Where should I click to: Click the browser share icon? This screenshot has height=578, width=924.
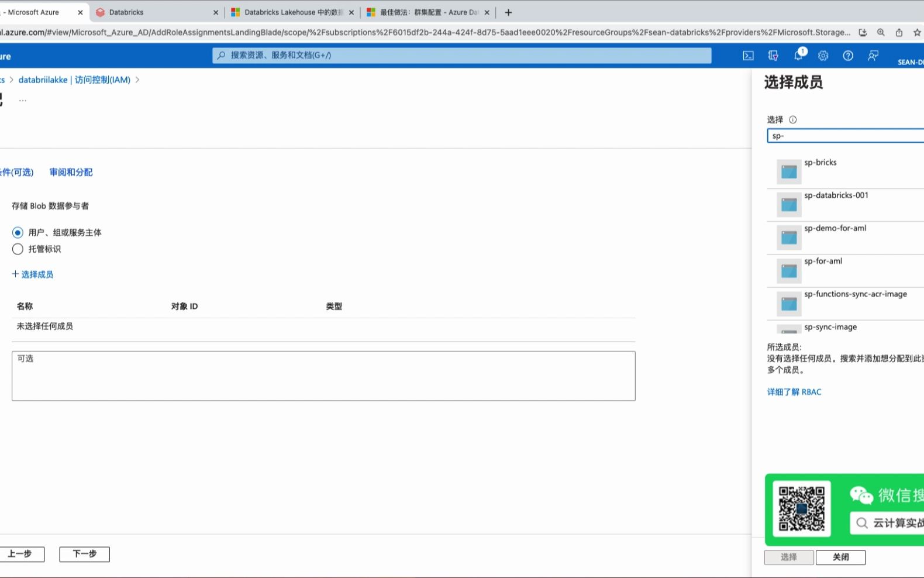tap(899, 33)
